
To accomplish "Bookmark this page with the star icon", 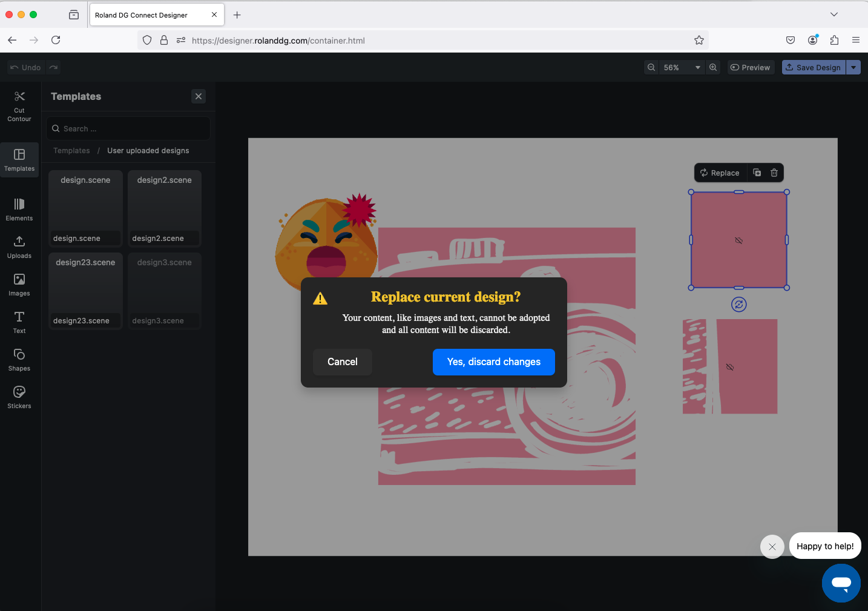I will click(x=699, y=40).
